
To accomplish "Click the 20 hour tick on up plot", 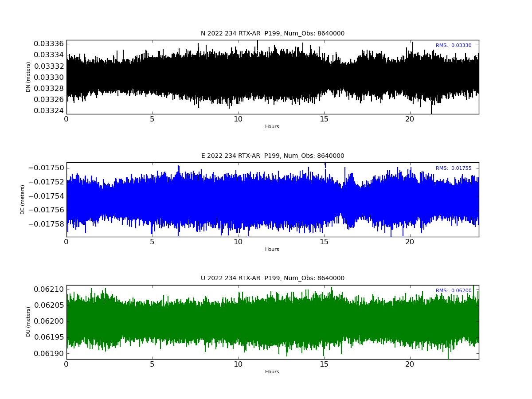I will point(410,364).
